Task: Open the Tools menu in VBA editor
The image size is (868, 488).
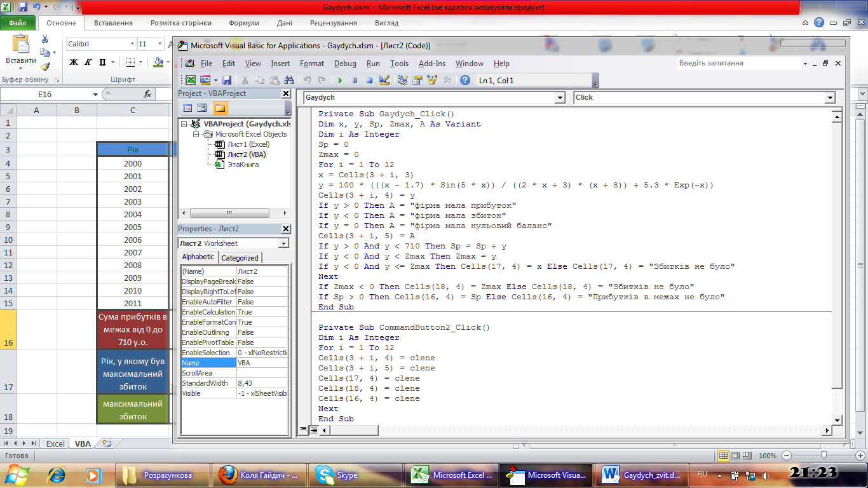Action: pos(399,64)
